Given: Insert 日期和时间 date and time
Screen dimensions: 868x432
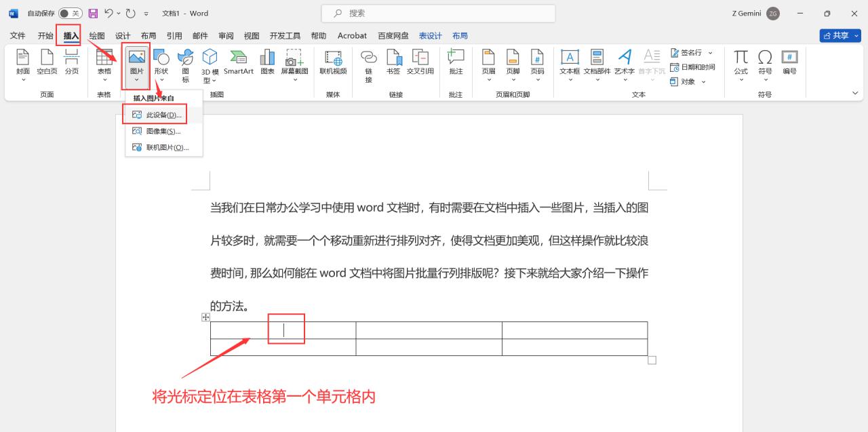Looking at the screenshot, I should [x=692, y=67].
